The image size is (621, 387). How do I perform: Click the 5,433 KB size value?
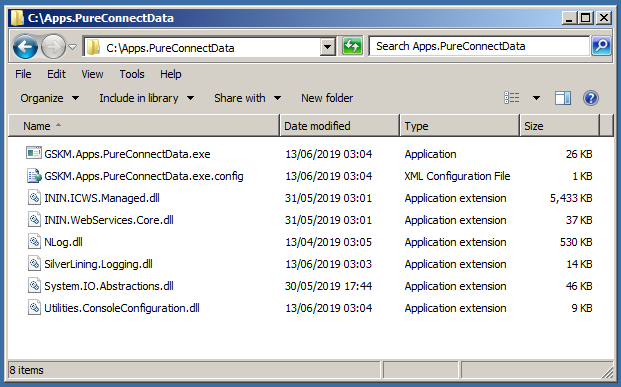click(x=571, y=198)
